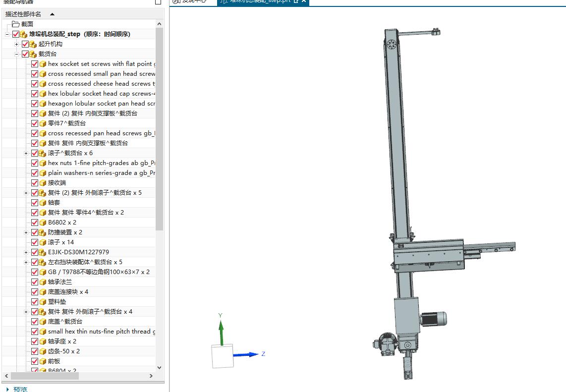Collapse the 载货台 node
Image resolution: width=566 pixels, height=392 pixels.
(17, 54)
